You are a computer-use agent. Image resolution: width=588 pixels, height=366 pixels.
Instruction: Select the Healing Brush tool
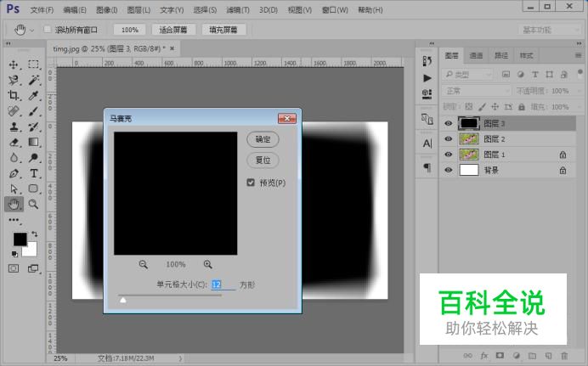click(x=14, y=111)
